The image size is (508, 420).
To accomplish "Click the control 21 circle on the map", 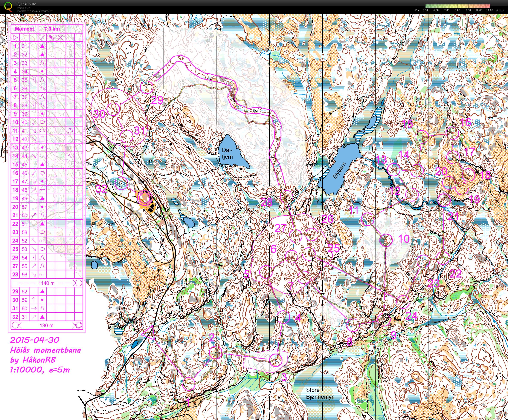I will tap(444, 200).
